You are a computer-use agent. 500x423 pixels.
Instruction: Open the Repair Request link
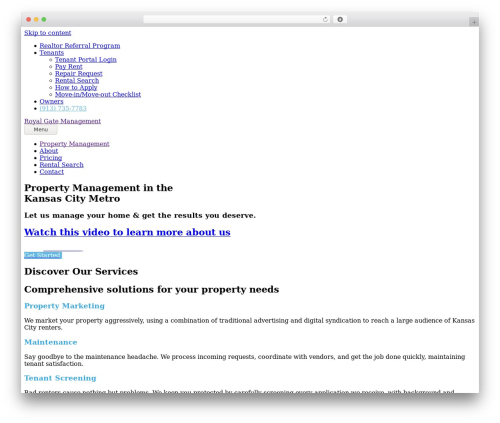click(79, 74)
